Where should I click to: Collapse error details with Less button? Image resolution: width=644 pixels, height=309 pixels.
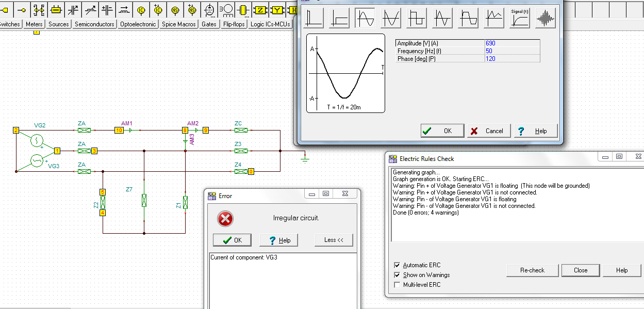coord(334,240)
